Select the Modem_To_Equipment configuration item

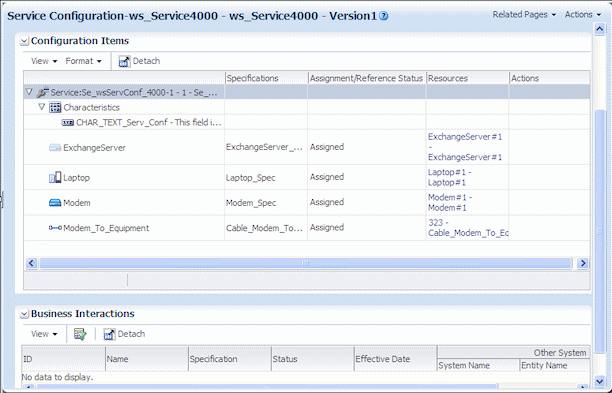coord(106,228)
